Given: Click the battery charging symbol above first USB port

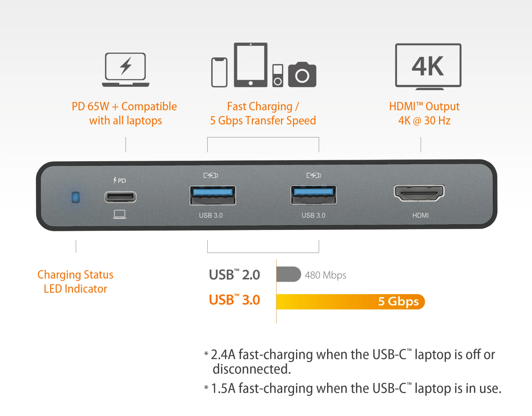Looking at the screenshot, I should click(x=211, y=175).
